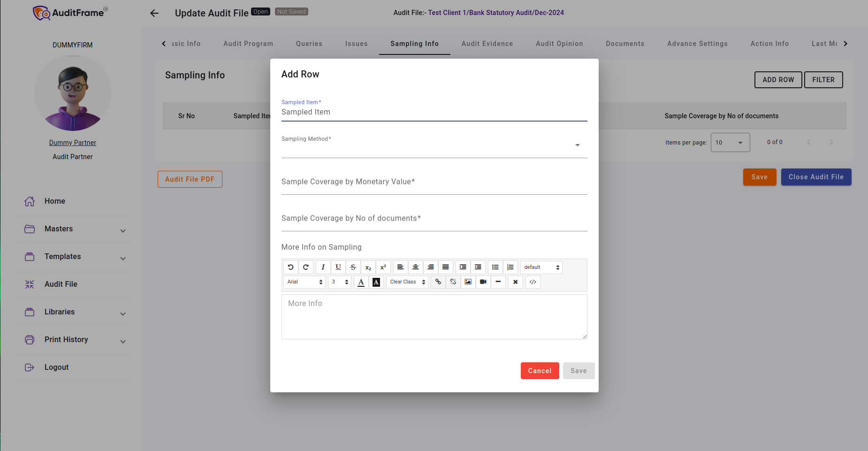Click the superscript icon

pyautogui.click(x=383, y=267)
